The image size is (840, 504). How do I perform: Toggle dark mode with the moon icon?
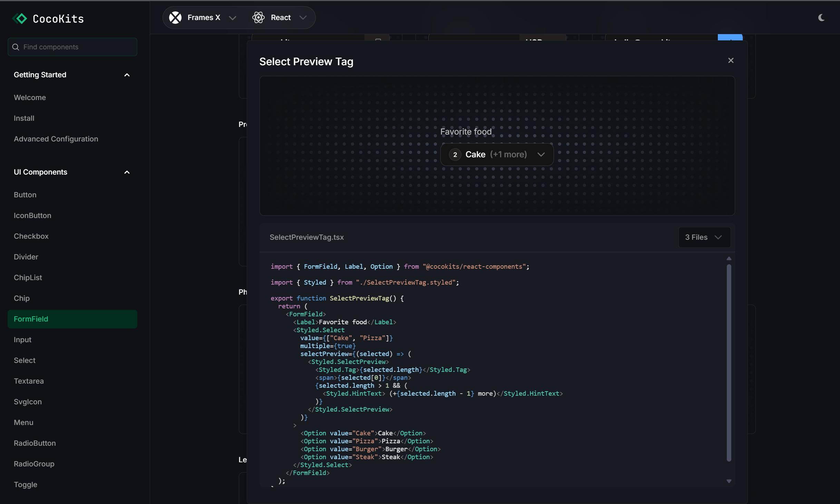coord(821,18)
